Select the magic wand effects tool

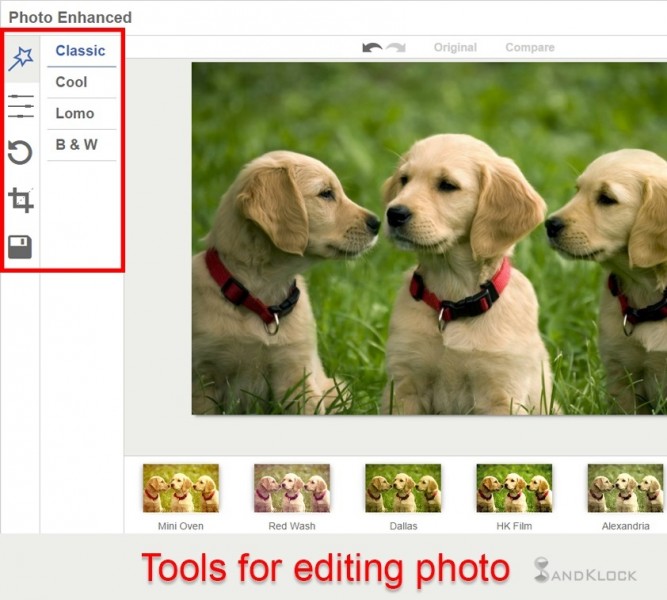[x=21, y=58]
